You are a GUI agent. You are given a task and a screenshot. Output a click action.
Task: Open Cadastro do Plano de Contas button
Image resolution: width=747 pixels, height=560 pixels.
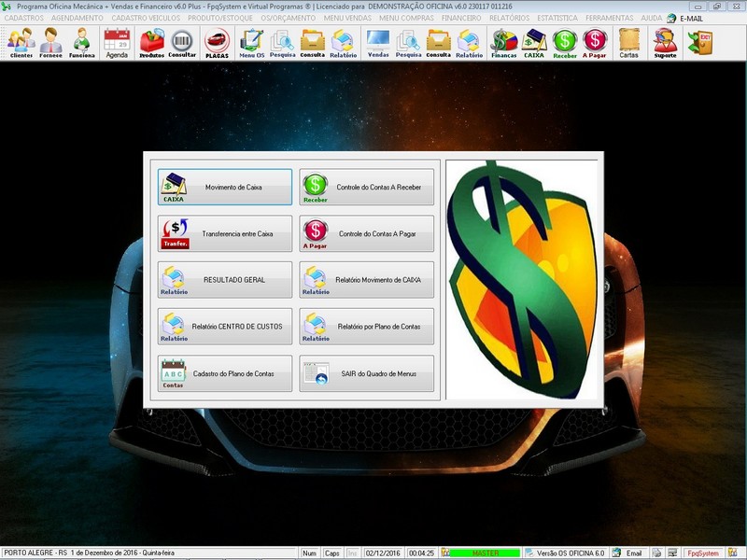225,373
